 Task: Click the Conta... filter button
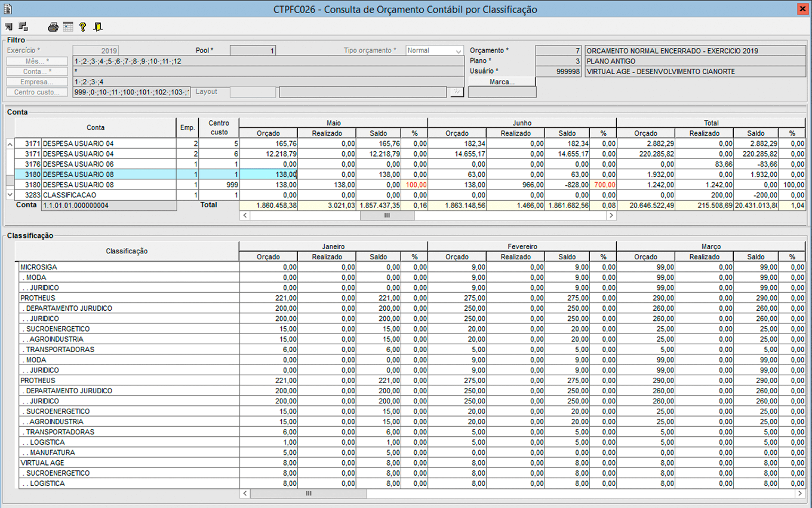click(37, 72)
